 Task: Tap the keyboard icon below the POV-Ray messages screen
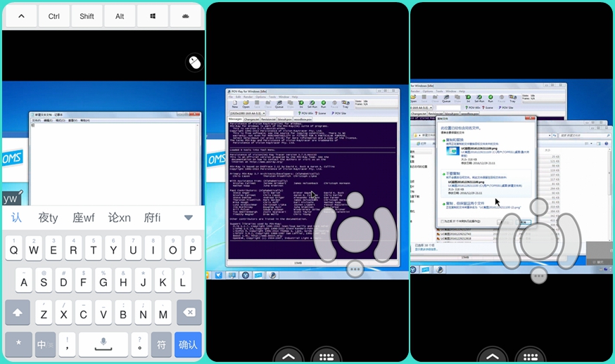[x=326, y=356]
